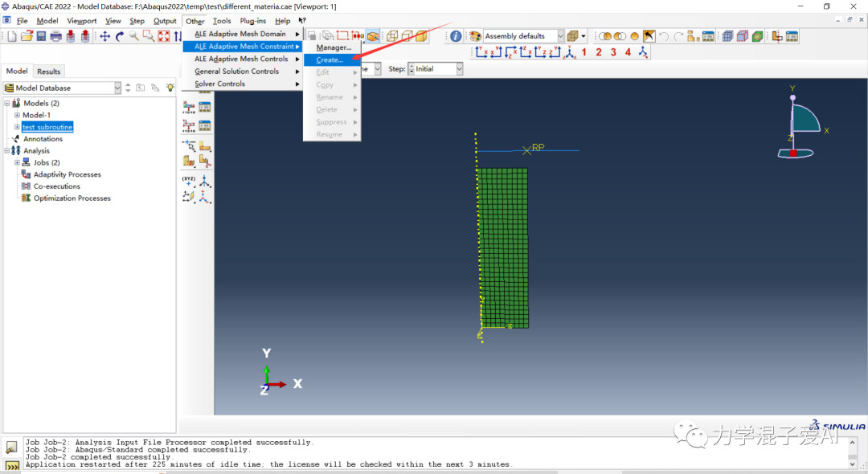Collapse the Models (2) tree node
The image size is (868, 474).
point(7,103)
